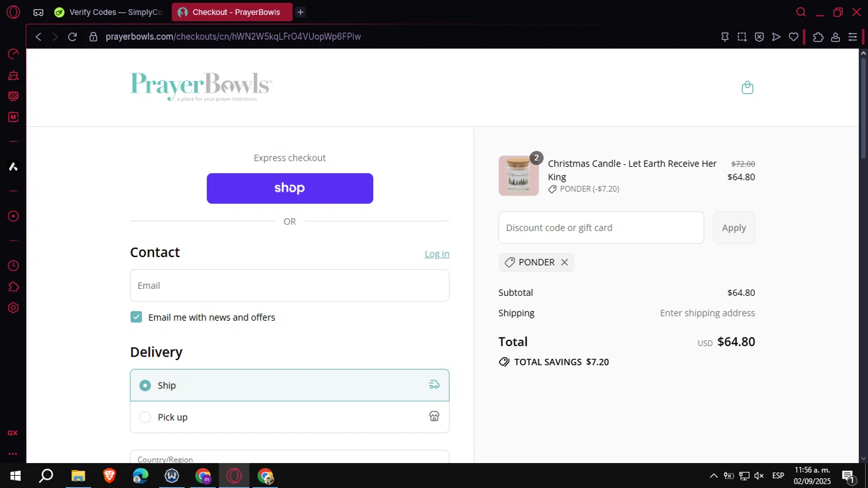868x488 pixels.
Task: Open a new tab with the plus button
Action: [x=300, y=12]
